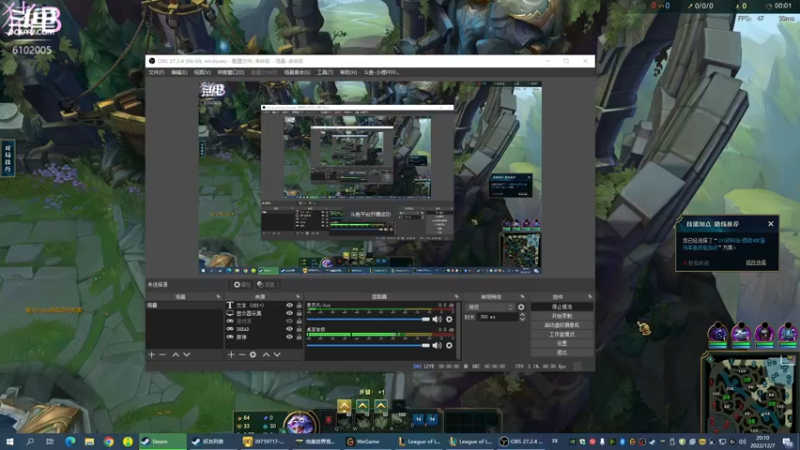
Task: Toggle visibility of game capture source
Action: [x=289, y=321]
